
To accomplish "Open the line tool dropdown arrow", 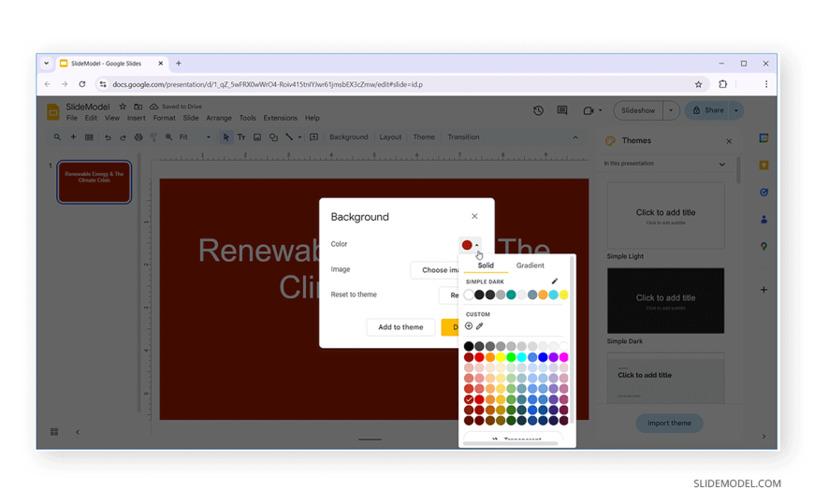I will (x=299, y=137).
